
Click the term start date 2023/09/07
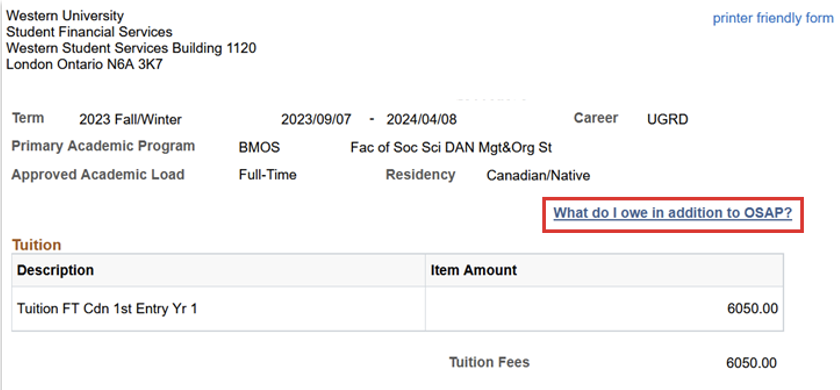(x=316, y=119)
